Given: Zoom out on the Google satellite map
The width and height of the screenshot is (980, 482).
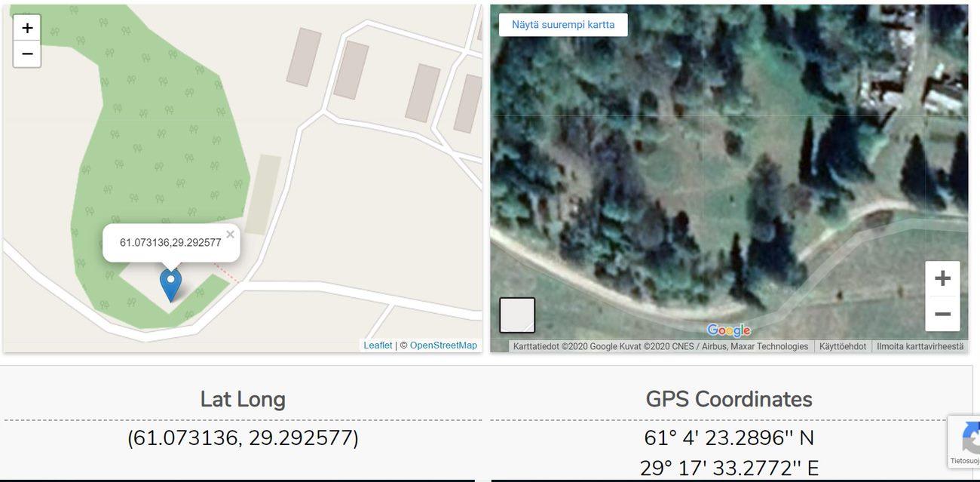Looking at the screenshot, I should tap(942, 314).
